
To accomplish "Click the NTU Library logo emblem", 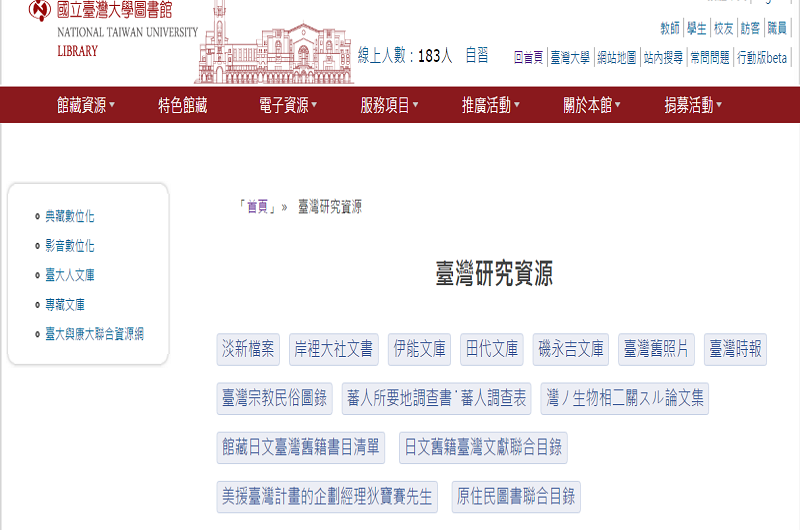I will [40, 10].
